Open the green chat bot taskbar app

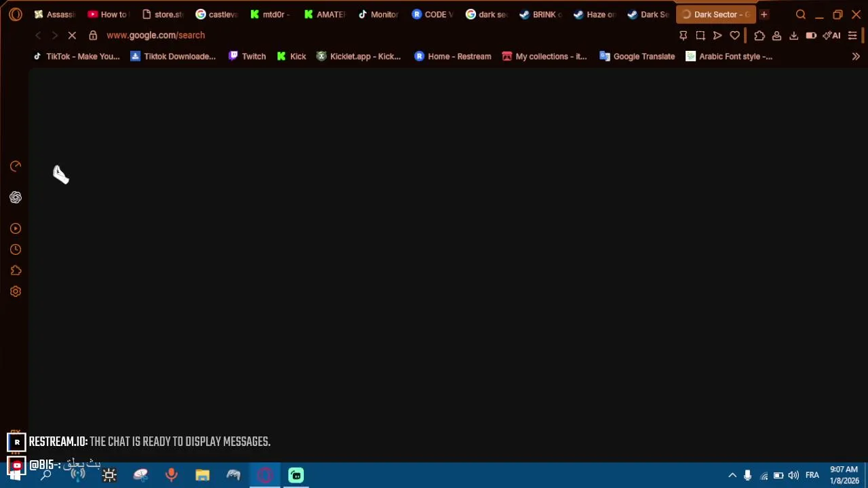pyautogui.click(x=296, y=475)
